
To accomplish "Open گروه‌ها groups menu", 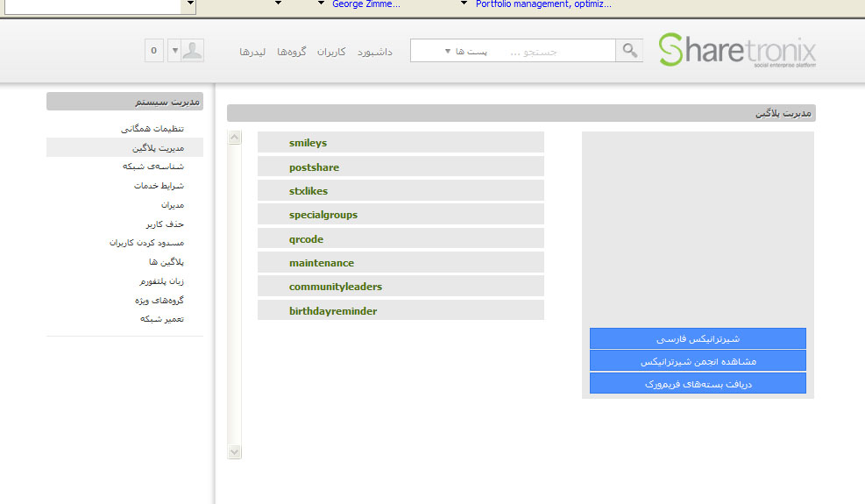I will pos(292,52).
